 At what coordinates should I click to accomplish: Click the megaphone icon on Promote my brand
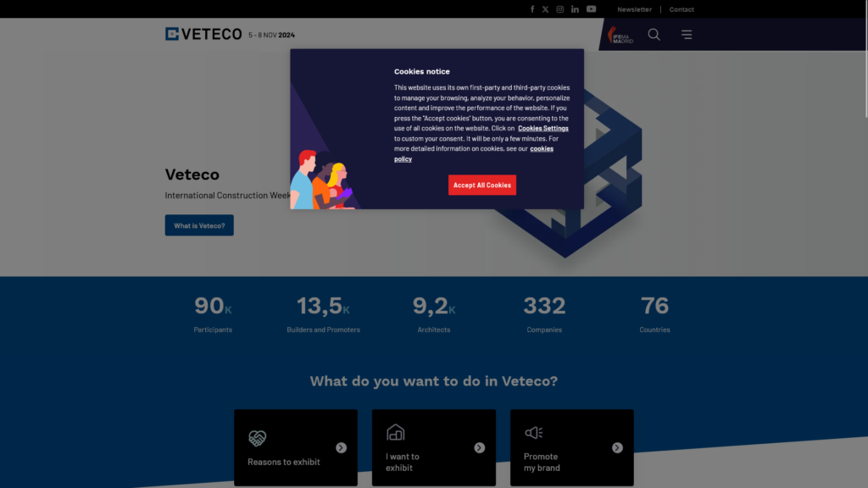coord(534,433)
